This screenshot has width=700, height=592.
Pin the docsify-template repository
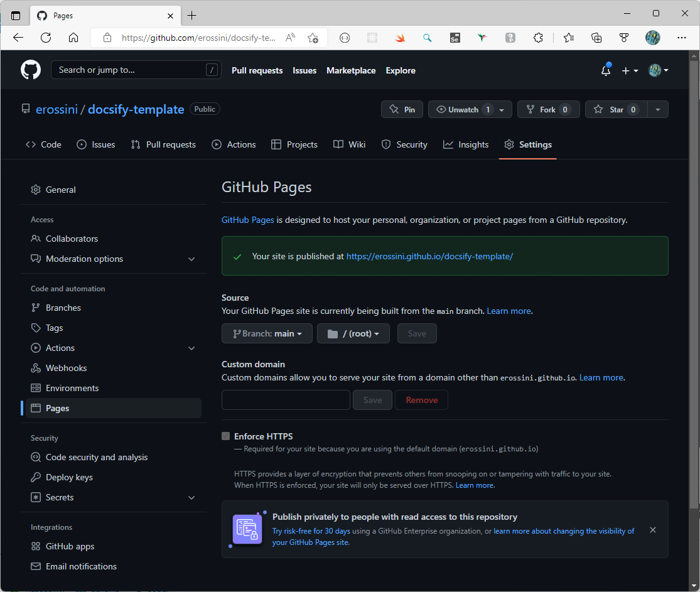coord(402,109)
